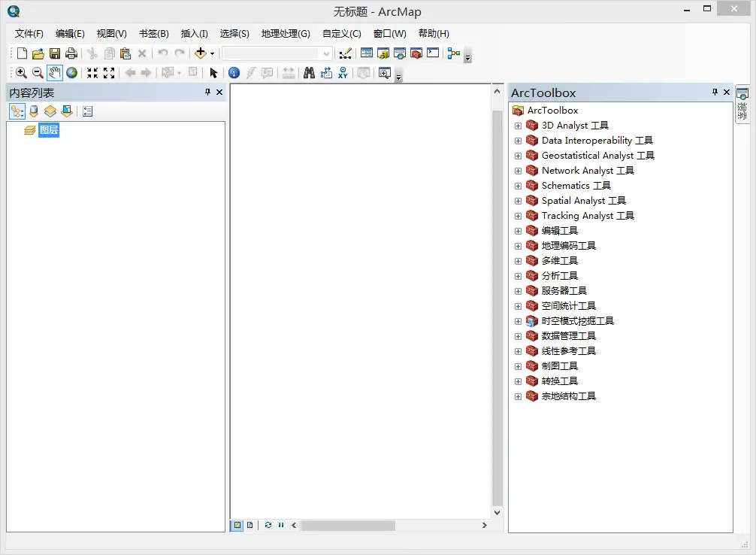The height and width of the screenshot is (555, 756).
Task: Open the 书签(B) menu
Action: click(154, 33)
